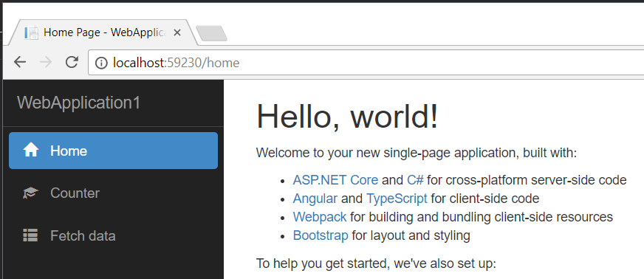This screenshot has height=279, width=644.
Task: Open a new browser tab
Action: click(x=211, y=34)
